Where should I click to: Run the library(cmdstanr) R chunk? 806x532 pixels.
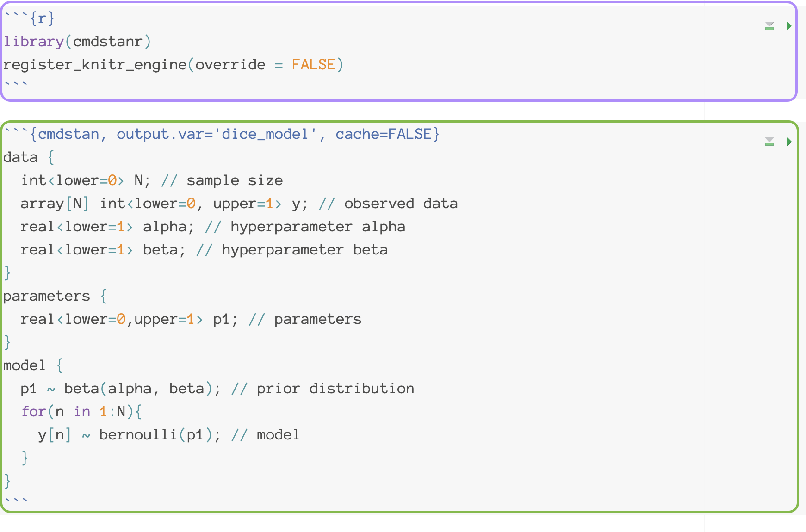(789, 26)
